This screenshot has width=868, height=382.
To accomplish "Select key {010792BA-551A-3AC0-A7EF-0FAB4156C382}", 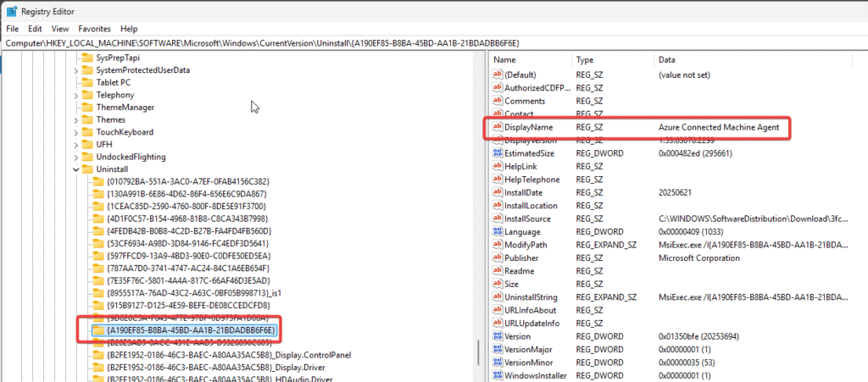I will pos(189,181).
